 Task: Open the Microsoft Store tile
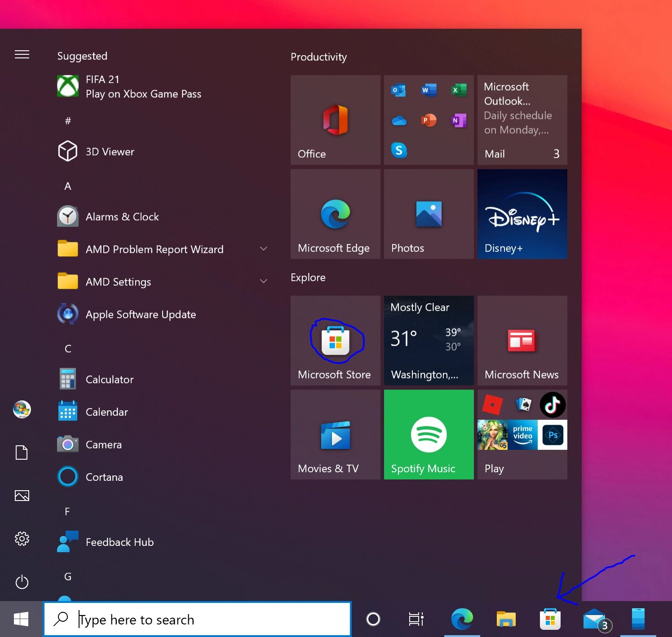point(335,340)
